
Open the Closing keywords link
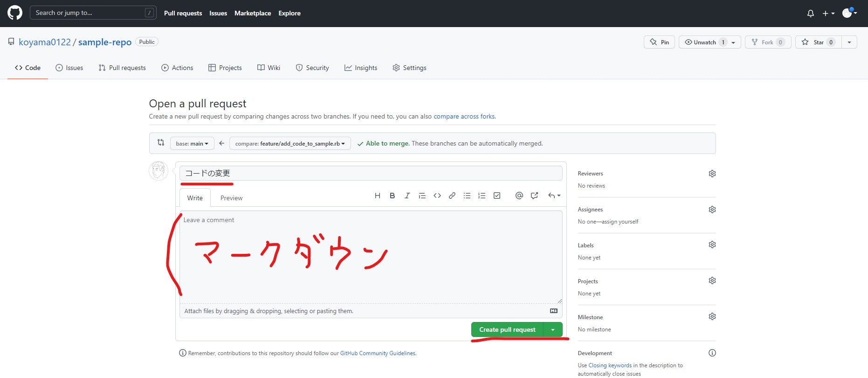610,365
